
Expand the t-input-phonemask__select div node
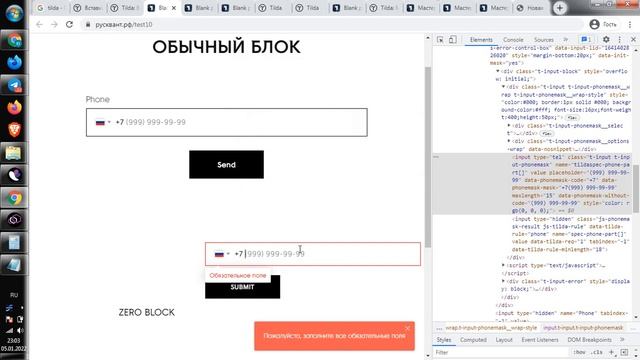(509, 126)
